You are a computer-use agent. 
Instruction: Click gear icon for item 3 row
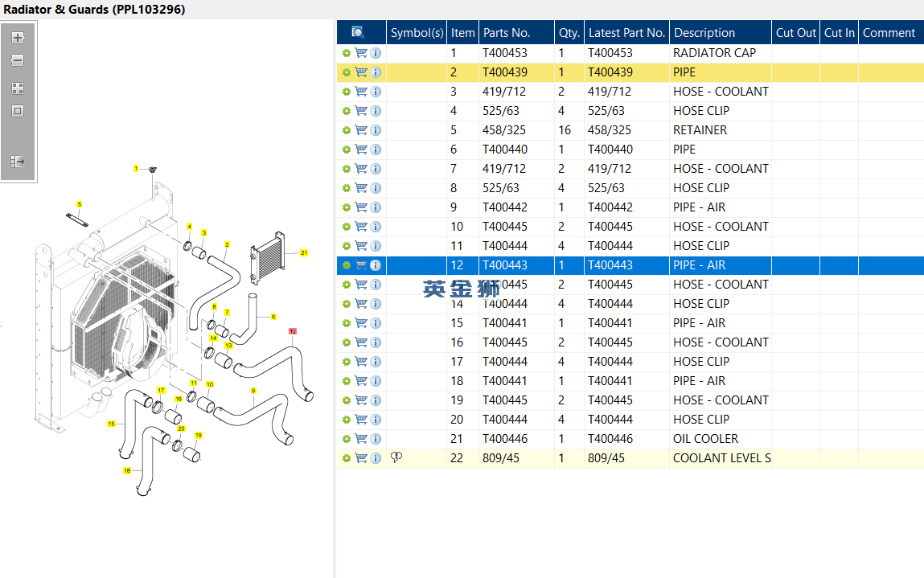pos(347,92)
